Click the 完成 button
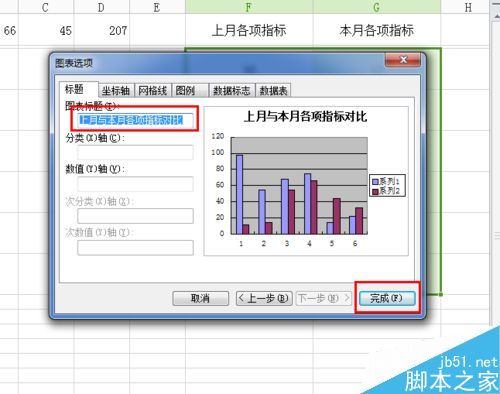 click(387, 298)
